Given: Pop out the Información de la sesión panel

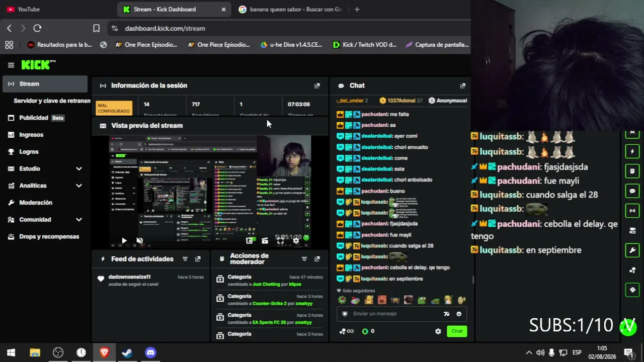Looking at the screenshot, I should click(x=317, y=86).
